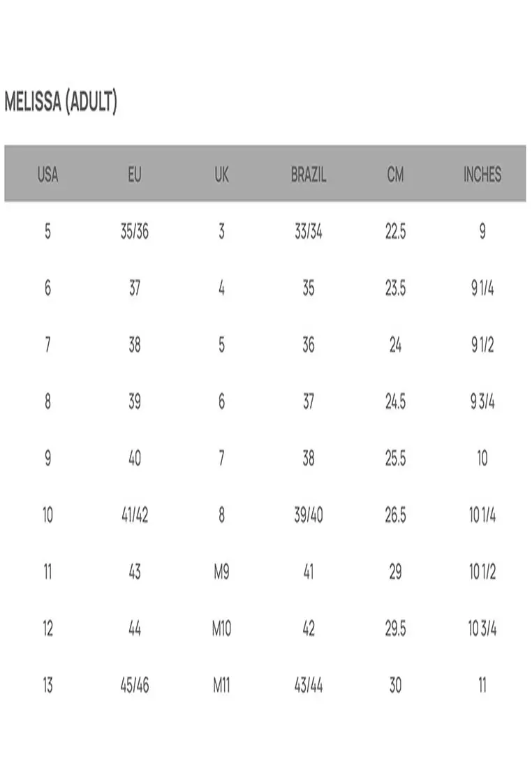532x768 pixels.
Task: Click the EU column header
Action: (135, 175)
